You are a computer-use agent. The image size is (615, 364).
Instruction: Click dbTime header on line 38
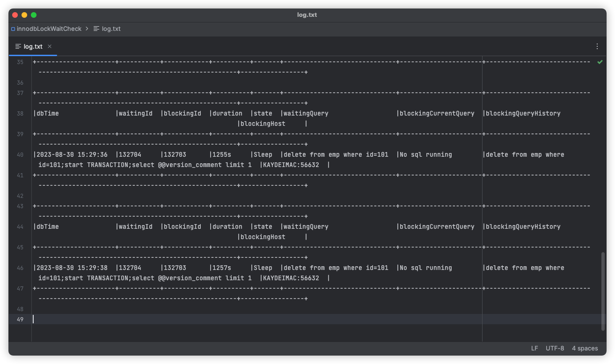pos(48,113)
